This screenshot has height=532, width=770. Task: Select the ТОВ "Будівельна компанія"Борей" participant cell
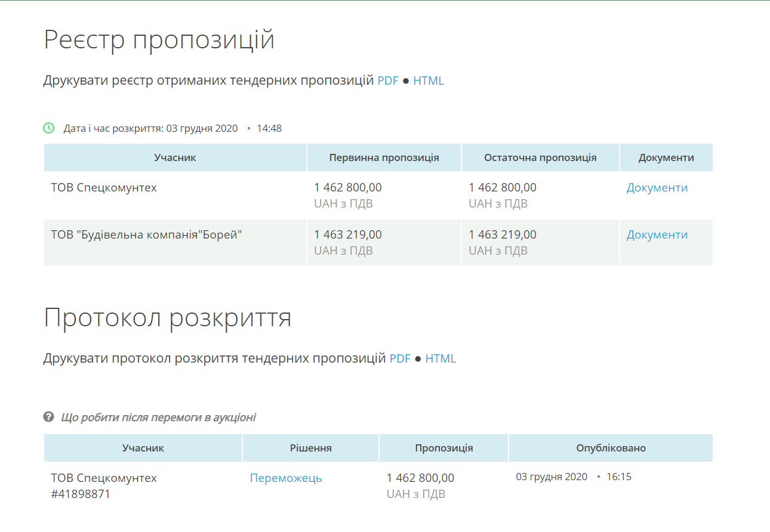(x=146, y=235)
